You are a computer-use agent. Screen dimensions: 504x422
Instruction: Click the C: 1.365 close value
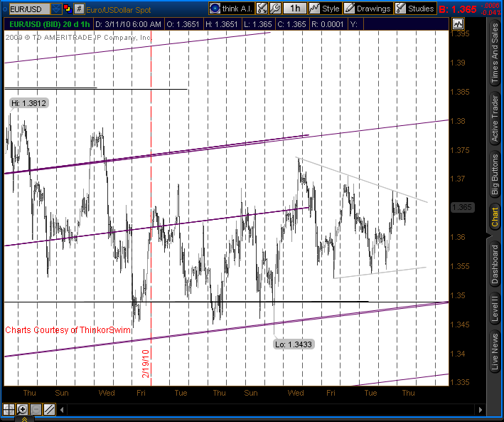click(291, 24)
